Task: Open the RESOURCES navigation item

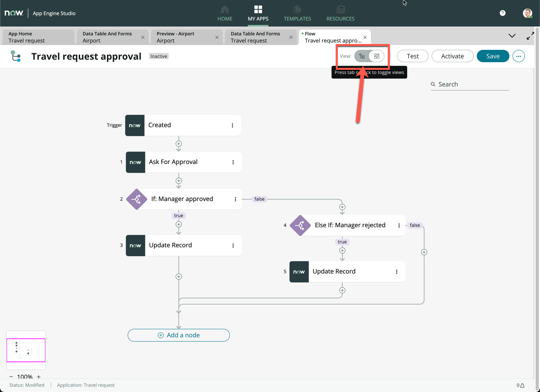Action: pyautogui.click(x=340, y=14)
